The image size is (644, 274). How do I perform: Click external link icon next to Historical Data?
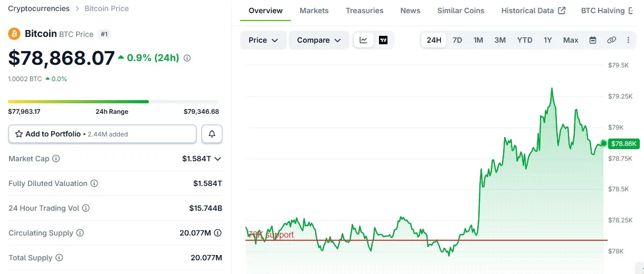coord(562,11)
